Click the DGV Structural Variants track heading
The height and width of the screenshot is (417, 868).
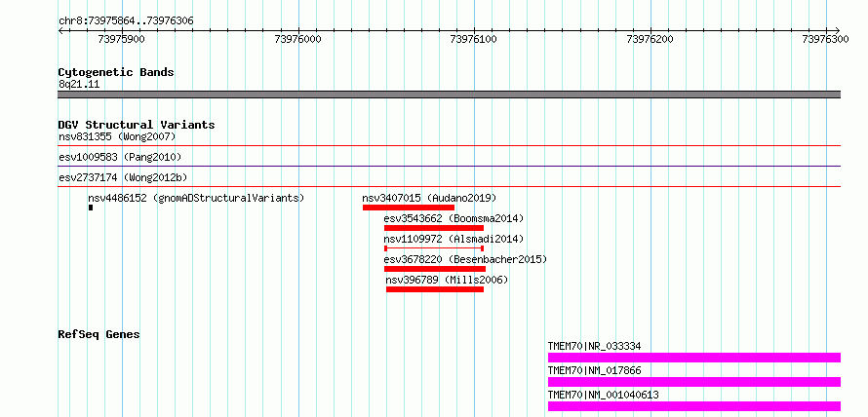tap(137, 125)
